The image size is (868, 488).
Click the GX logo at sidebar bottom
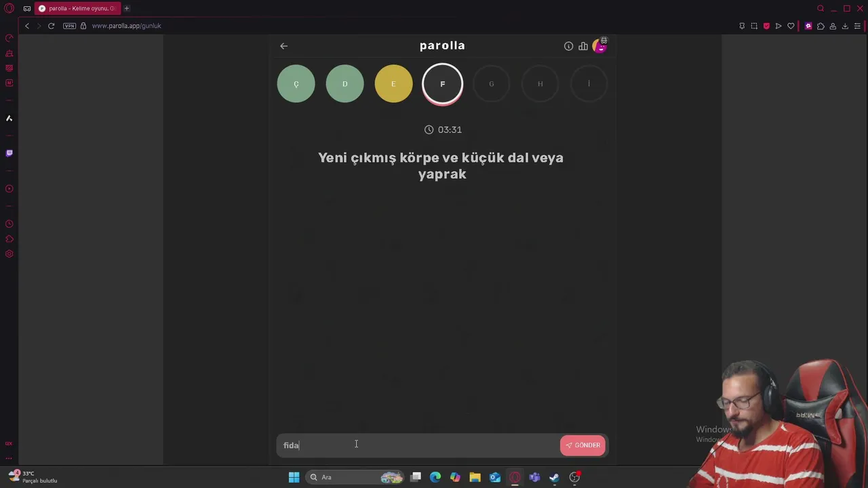9,443
